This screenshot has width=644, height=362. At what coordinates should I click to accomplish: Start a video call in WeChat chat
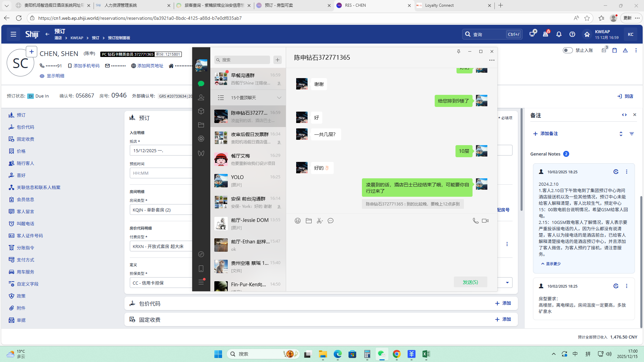pyautogui.click(x=485, y=221)
